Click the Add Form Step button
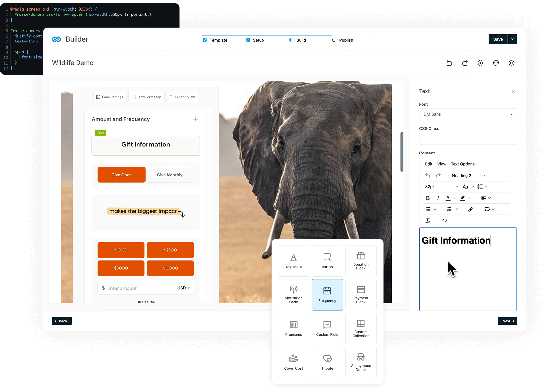 pyautogui.click(x=146, y=97)
